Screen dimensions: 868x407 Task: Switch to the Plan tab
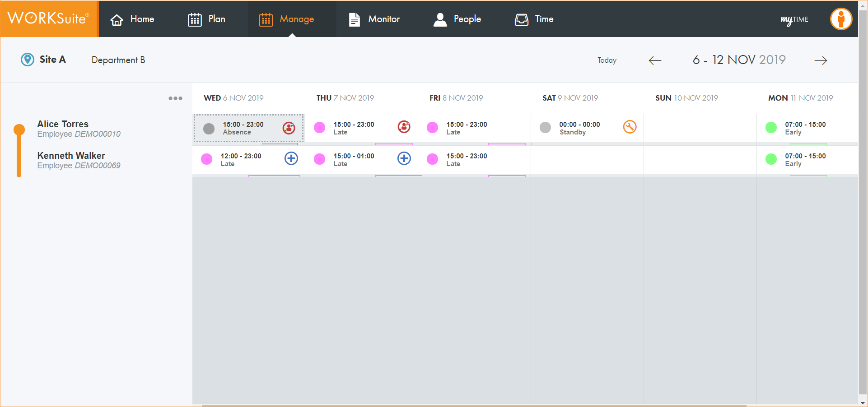pos(207,19)
